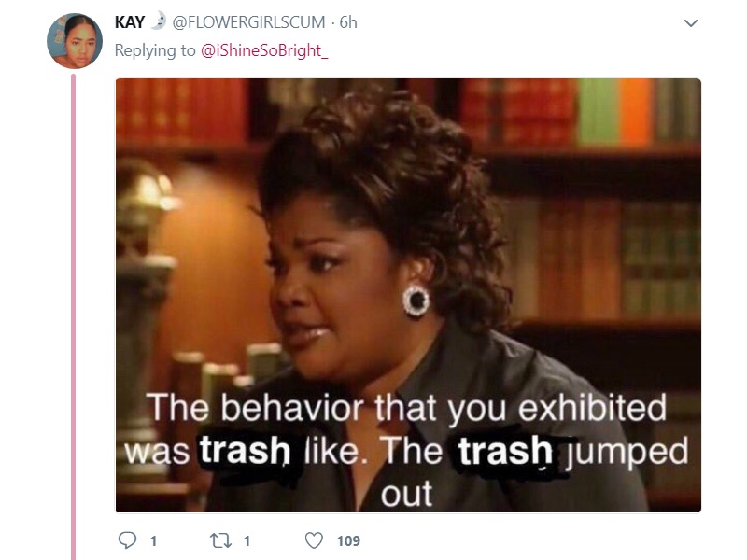Viewport: 747px width, 560px height.
Task: Click the display name KAY
Action: [130, 21]
